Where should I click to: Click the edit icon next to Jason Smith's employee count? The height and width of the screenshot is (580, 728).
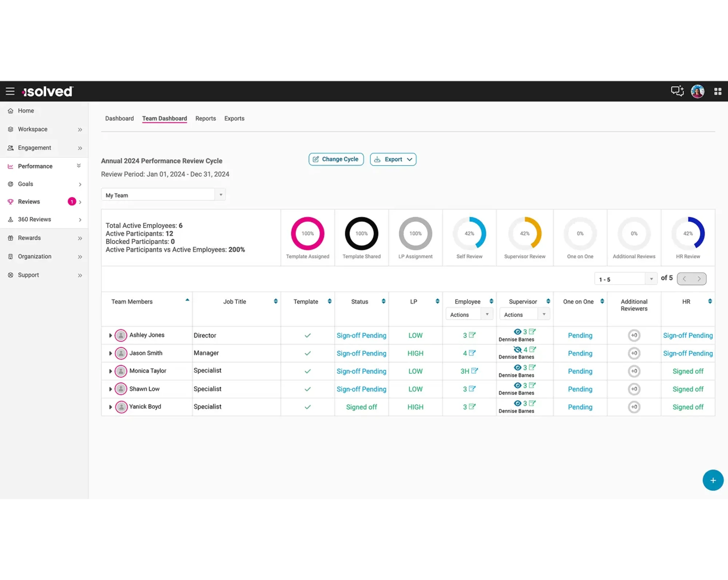click(472, 353)
